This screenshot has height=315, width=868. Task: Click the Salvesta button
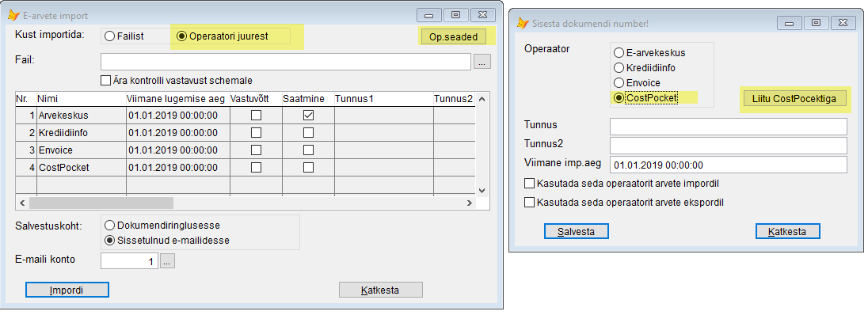click(577, 231)
